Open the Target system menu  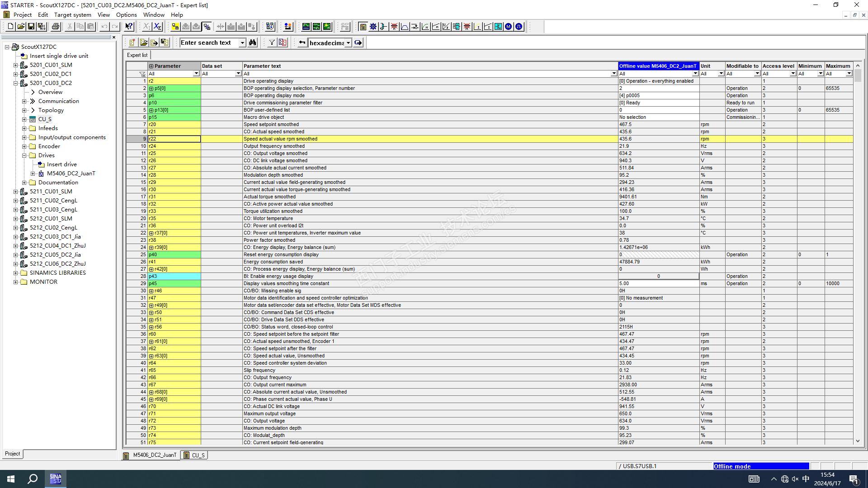point(72,14)
